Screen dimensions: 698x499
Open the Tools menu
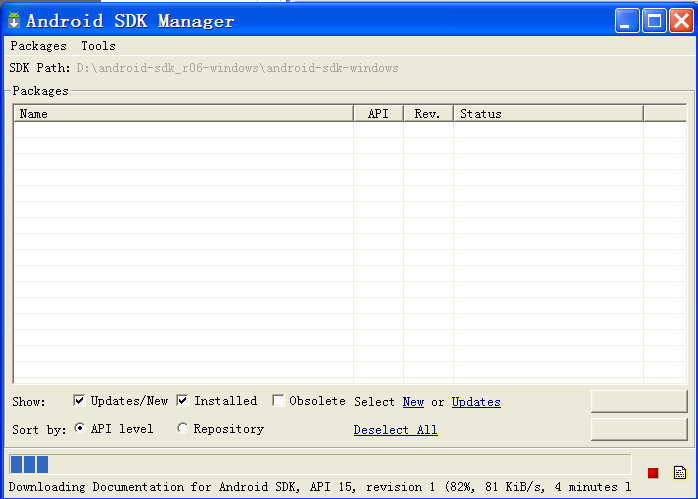pyautogui.click(x=98, y=46)
